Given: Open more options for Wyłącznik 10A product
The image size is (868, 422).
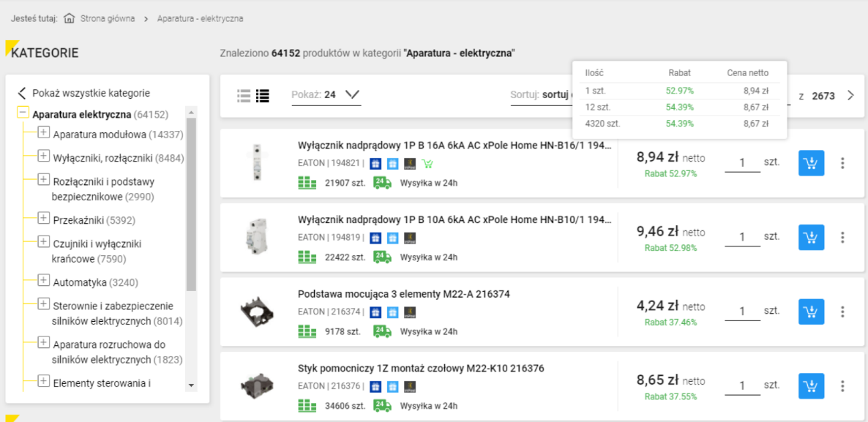Looking at the screenshot, I should coord(842,238).
